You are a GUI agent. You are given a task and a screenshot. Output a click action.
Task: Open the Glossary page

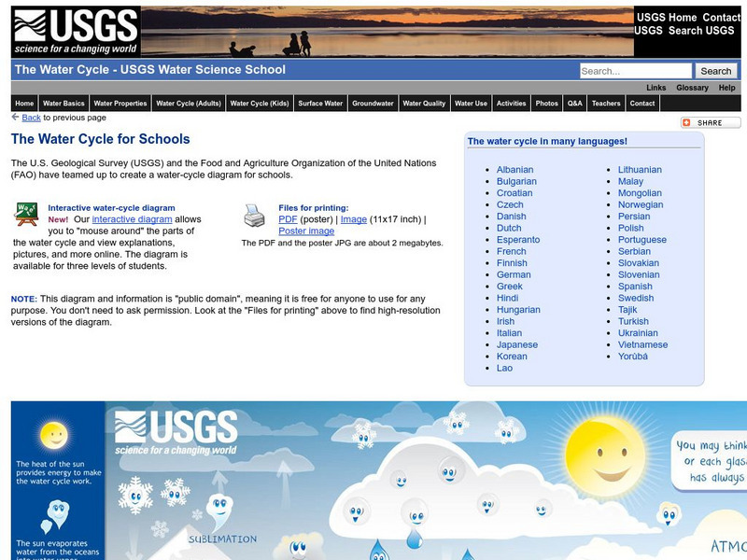coord(692,88)
